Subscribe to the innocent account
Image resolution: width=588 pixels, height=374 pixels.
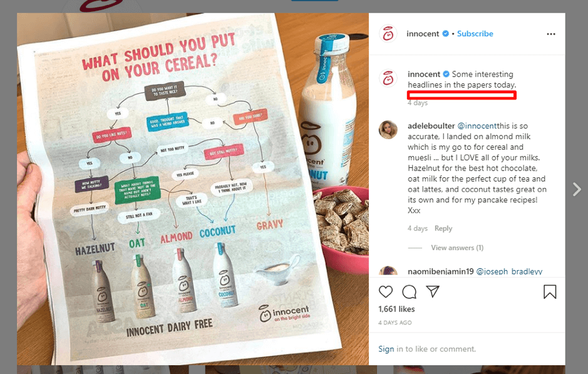(x=475, y=34)
